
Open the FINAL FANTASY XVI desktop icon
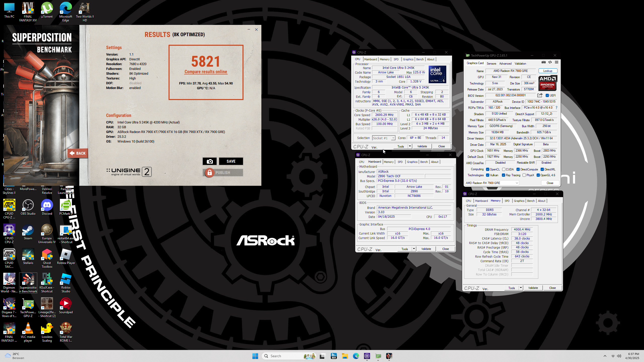tap(28, 12)
